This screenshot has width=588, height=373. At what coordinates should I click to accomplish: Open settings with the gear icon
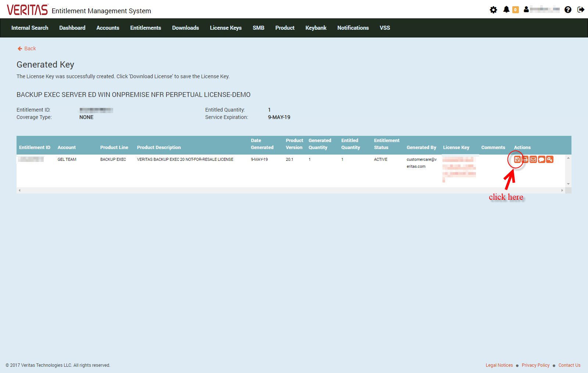click(493, 10)
